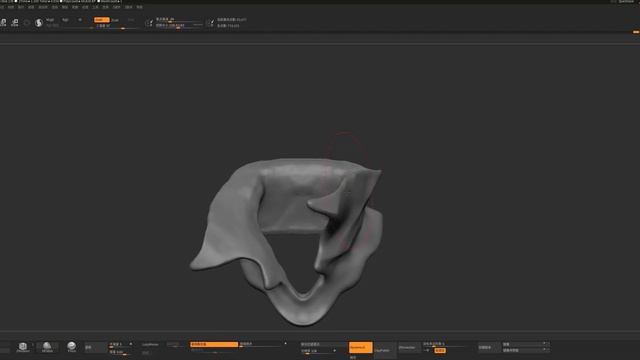Click the small orange button below the ZRemesher slider
The height and width of the screenshot is (360, 640).
[440, 351]
